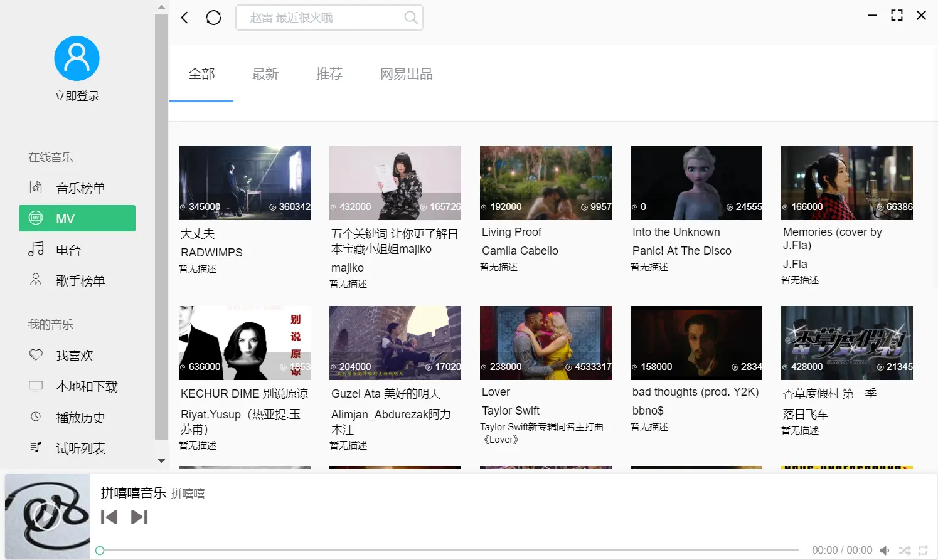Open majiko 五个关键词 MV thumbnail

(x=395, y=183)
